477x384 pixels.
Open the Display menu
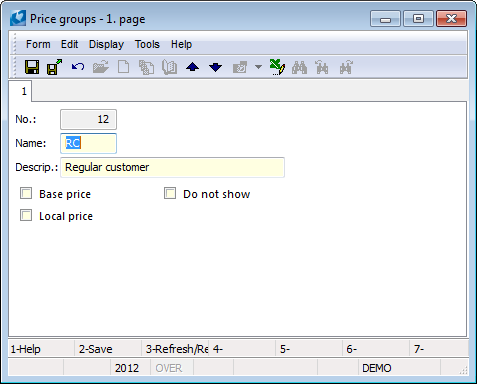106,44
